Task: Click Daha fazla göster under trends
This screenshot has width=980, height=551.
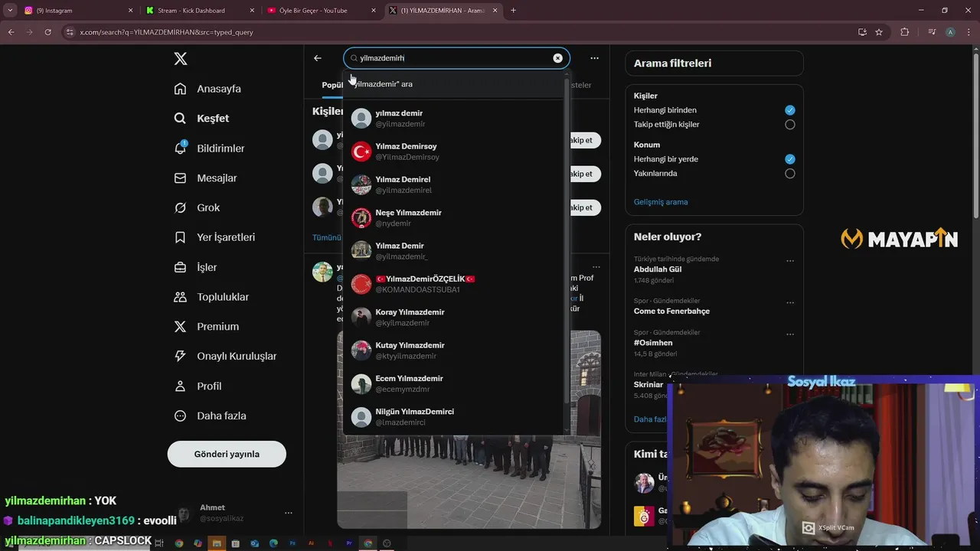Action: click(649, 419)
